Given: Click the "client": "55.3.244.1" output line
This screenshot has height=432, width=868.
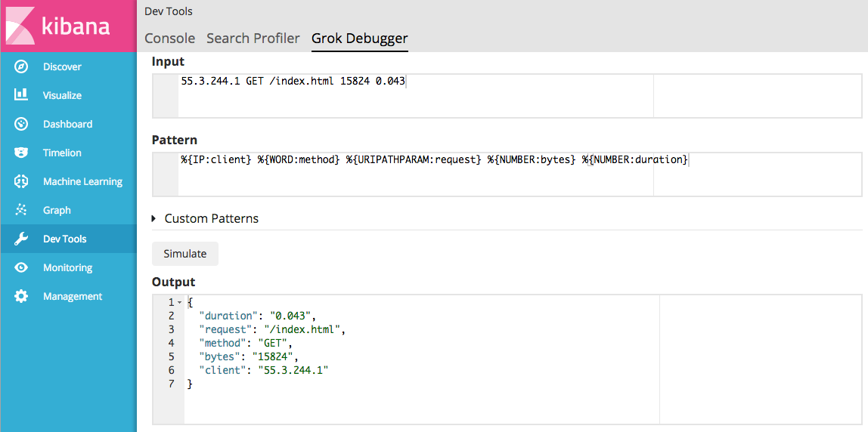Looking at the screenshot, I should coord(264,371).
